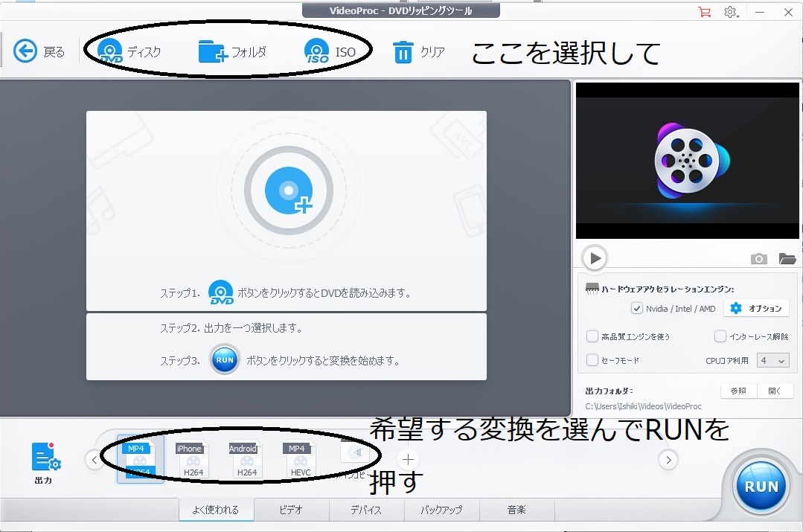
Task: Load a DVD with the ディスク button
Action: coord(129,51)
